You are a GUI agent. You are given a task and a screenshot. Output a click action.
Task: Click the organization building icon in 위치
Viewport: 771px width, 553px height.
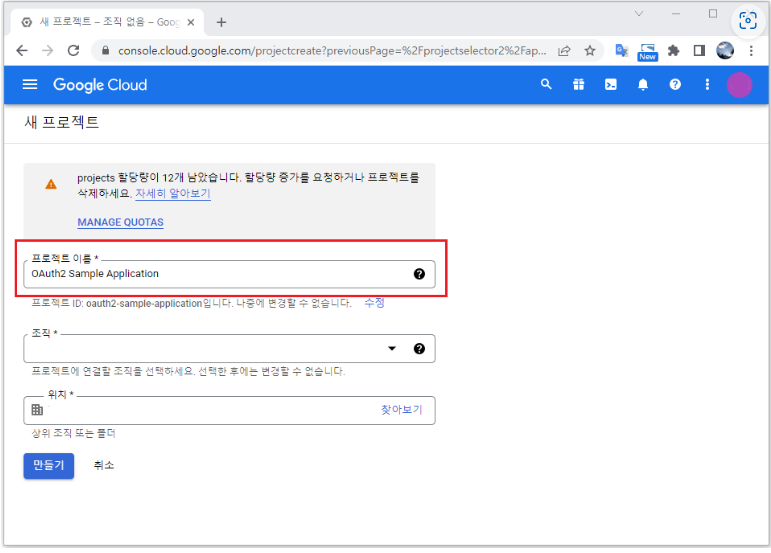click(37, 409)
